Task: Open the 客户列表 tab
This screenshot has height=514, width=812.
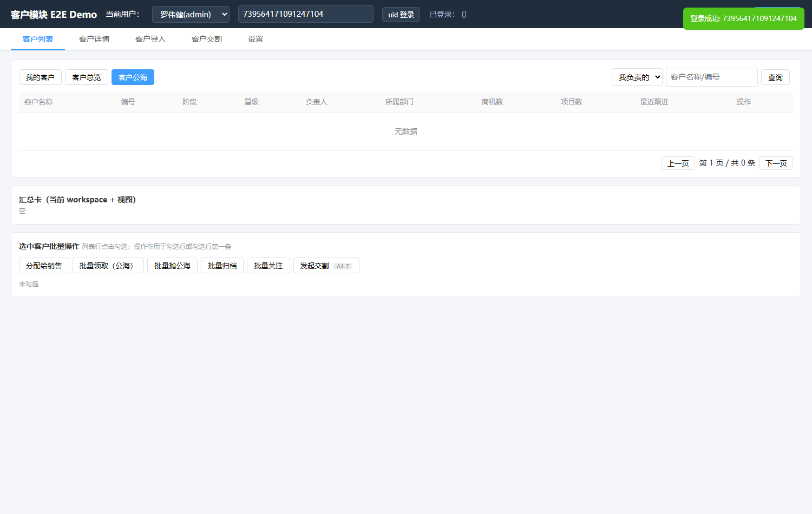Action: point(38,39)
